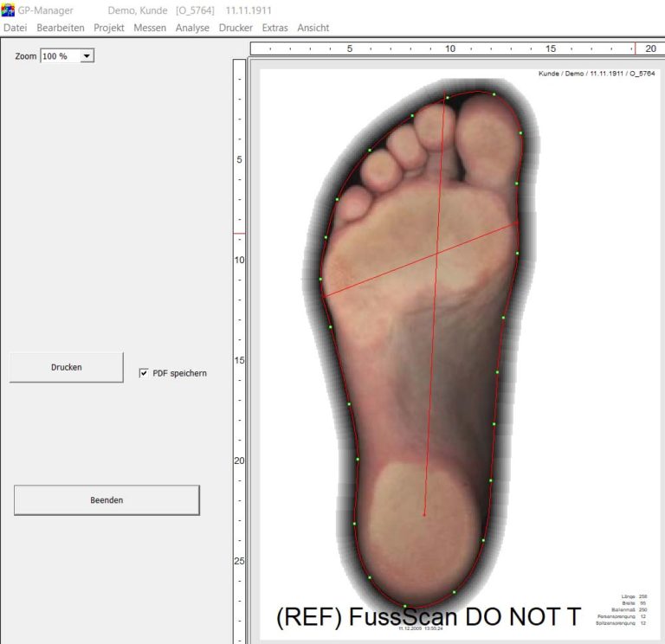The width and height of the screenshot is (665, 644).
Task: Open the Datei menu
Action: [x=16, y=28]
